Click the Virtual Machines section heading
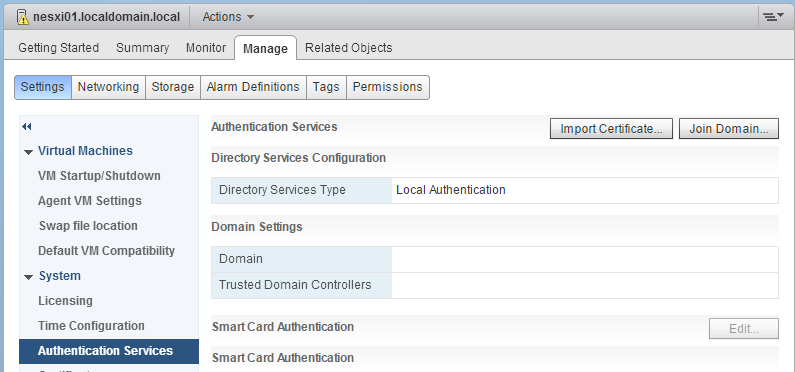 point(85,151)
